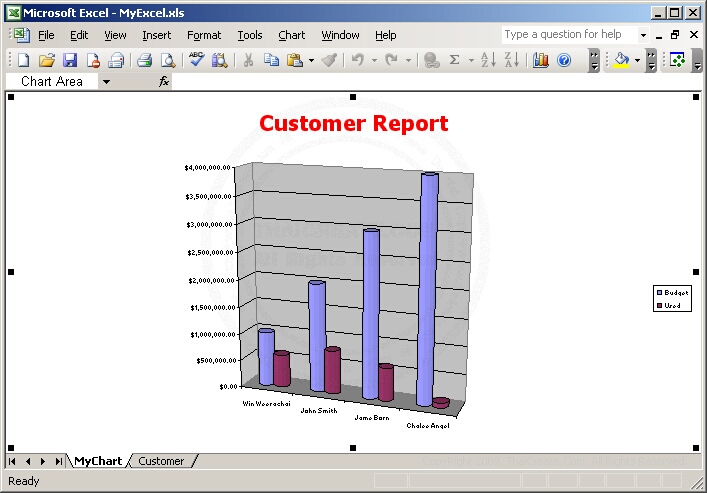Click the Open folder icon

tap(46, 60)
